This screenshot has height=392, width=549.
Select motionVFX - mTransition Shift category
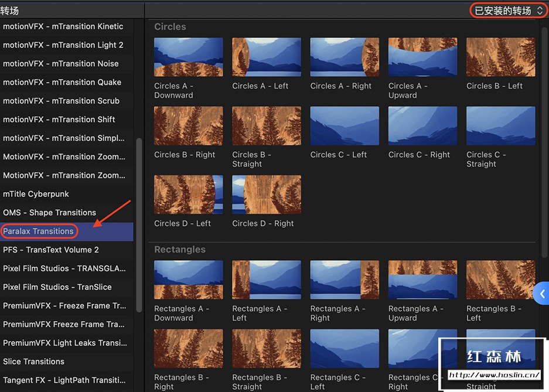[67, 120]
